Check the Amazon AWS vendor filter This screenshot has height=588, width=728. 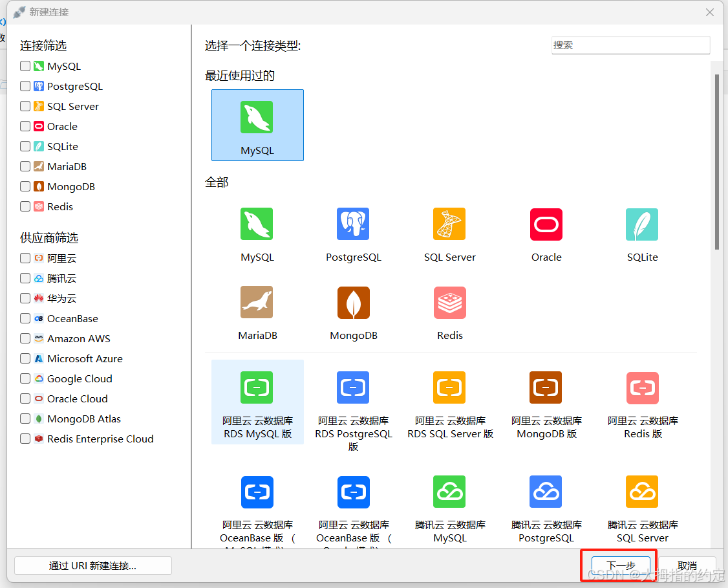click(x=25, y=338)
